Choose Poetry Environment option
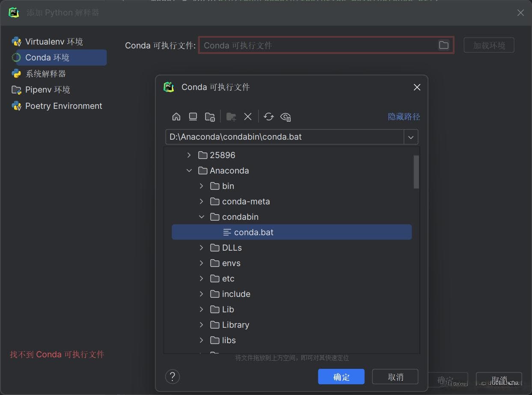Screen dimensions: 532x395 [x=63, y=106]
